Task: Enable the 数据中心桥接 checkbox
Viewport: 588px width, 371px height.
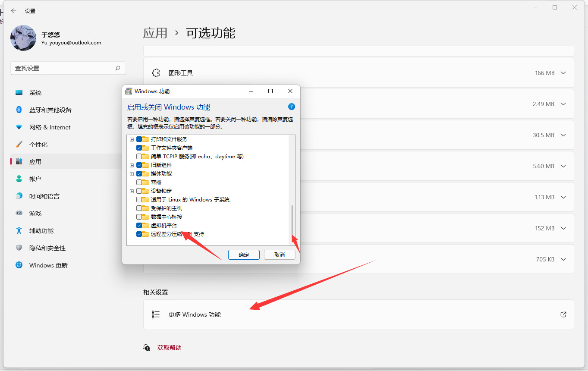Action: pyautogui.click(x=139, y=217)
